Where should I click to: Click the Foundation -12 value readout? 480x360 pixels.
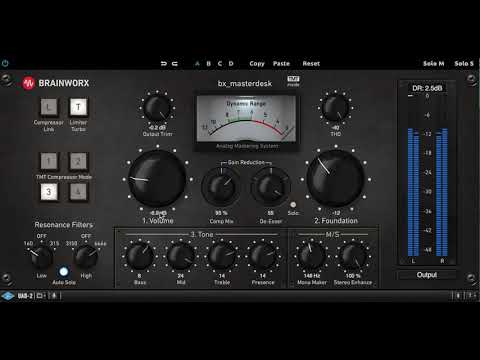[336, 213]
